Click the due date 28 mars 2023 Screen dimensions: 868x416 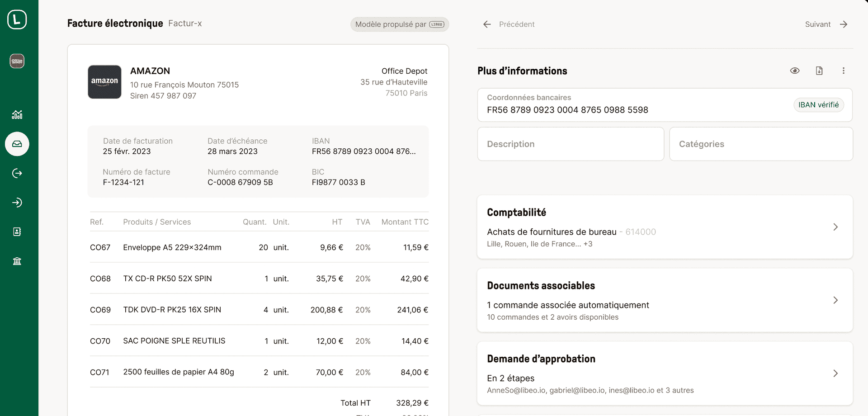pyautogui.click(x=232, y=151)
